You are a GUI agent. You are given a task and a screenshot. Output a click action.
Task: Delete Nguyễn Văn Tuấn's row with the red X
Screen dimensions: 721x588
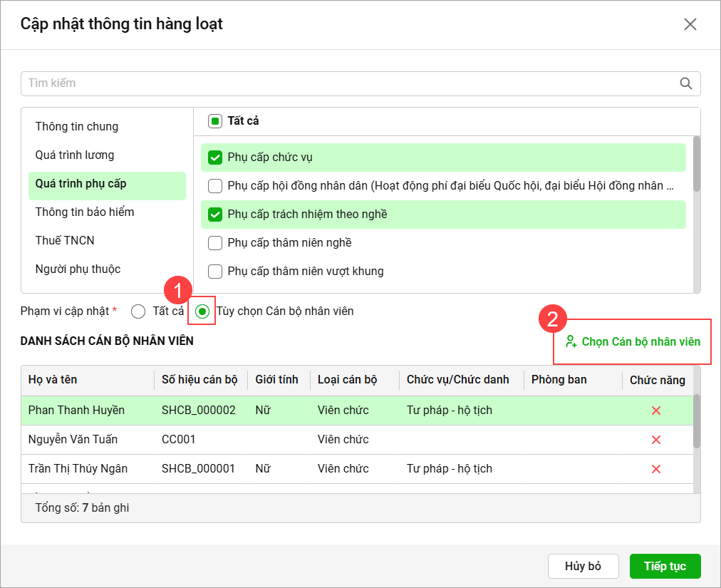point(656,440)
